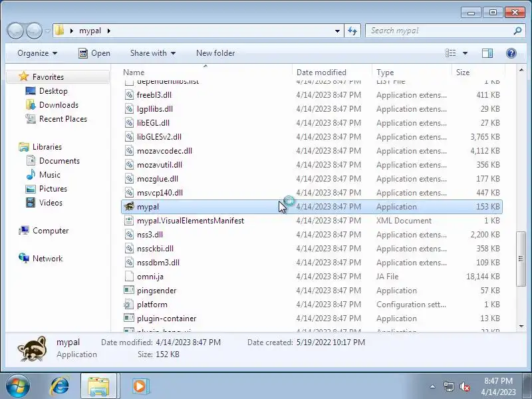
Task: Open the Share with dropdown menu
Action: click(x=153, y=53)
